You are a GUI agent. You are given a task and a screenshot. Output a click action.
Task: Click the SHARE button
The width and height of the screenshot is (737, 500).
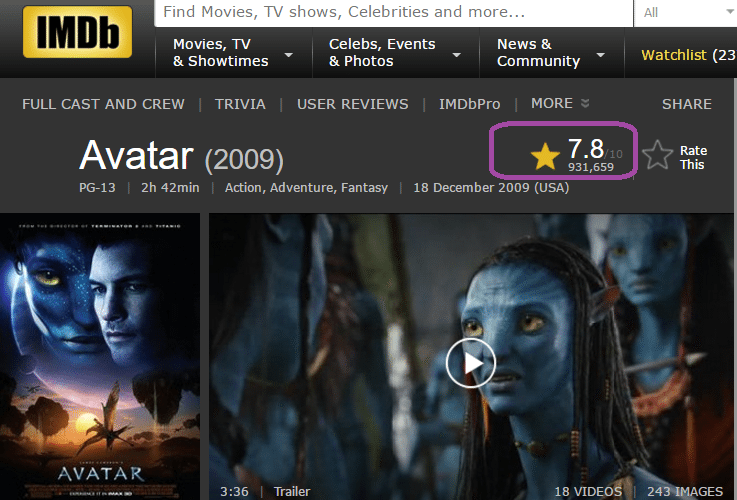(x=687, y=104)
